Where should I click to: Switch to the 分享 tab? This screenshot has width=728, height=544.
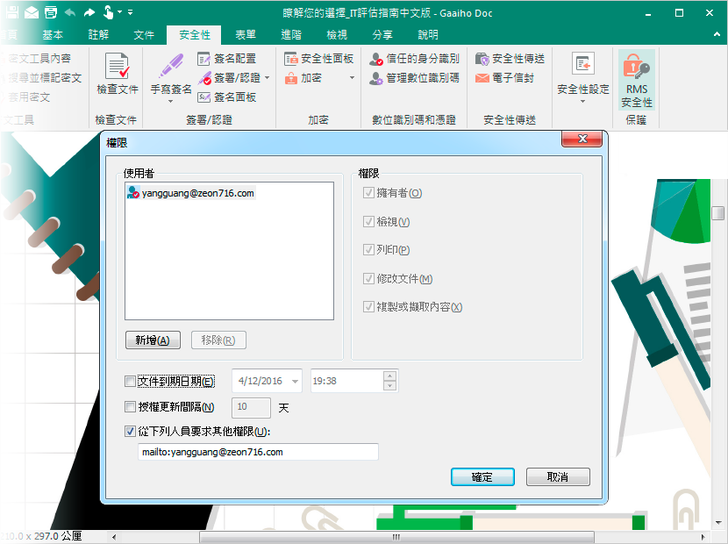[x=383, y=35]
